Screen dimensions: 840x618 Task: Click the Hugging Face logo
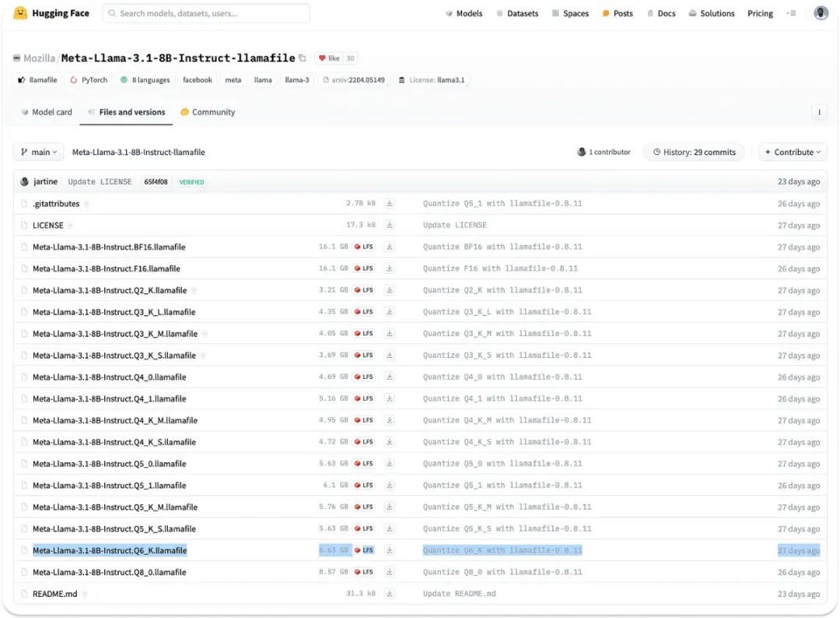click(51, 13)
